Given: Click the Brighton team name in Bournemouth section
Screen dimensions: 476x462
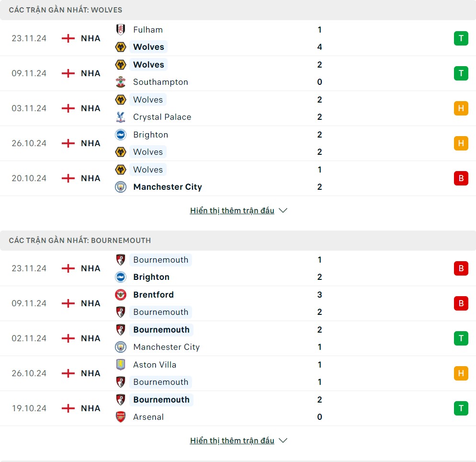Looking at the screenshot, I should [151, 277].
